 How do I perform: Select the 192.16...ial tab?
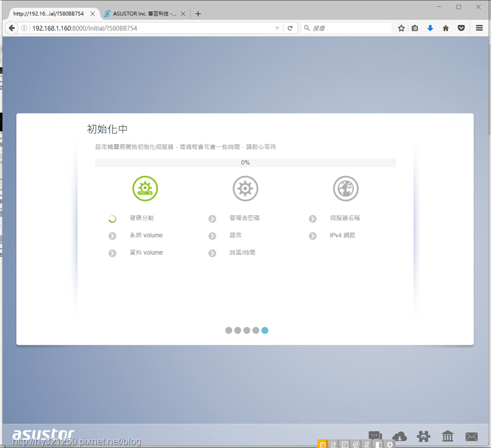[x=48, y=14]
